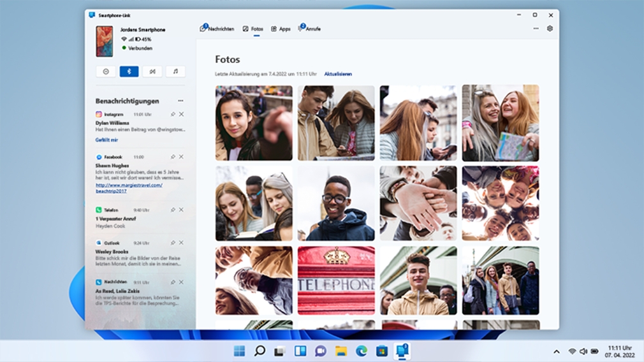Switch to the Anrufe tab
The width and height of the screenshot is (644, 362).
point(310,29)
